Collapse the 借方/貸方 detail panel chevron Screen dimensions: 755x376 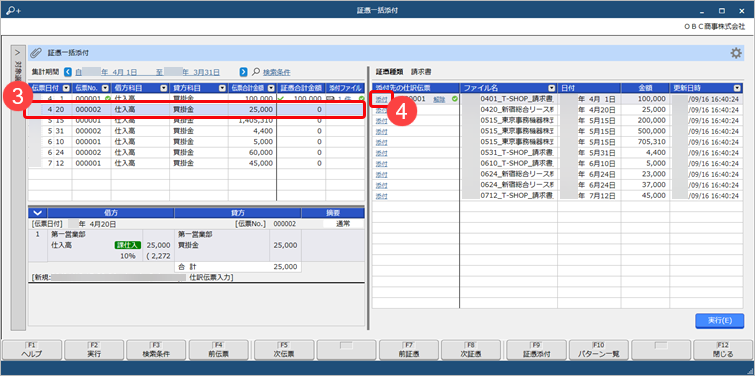38,213
